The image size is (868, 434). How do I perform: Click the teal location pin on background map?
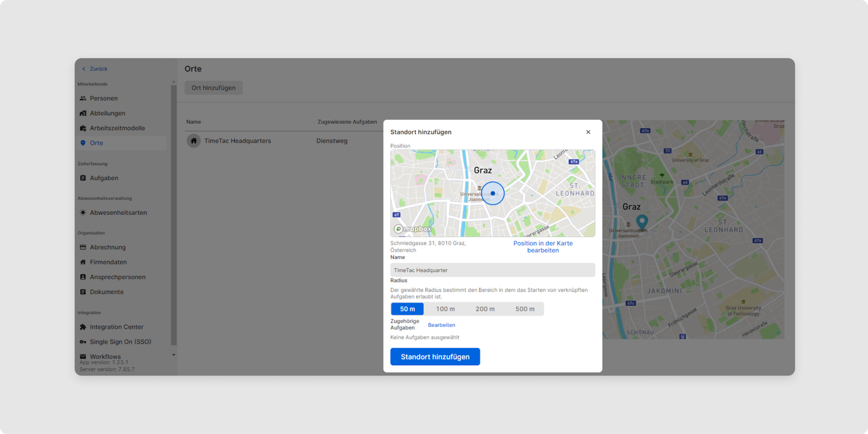(x=642, y=222)
